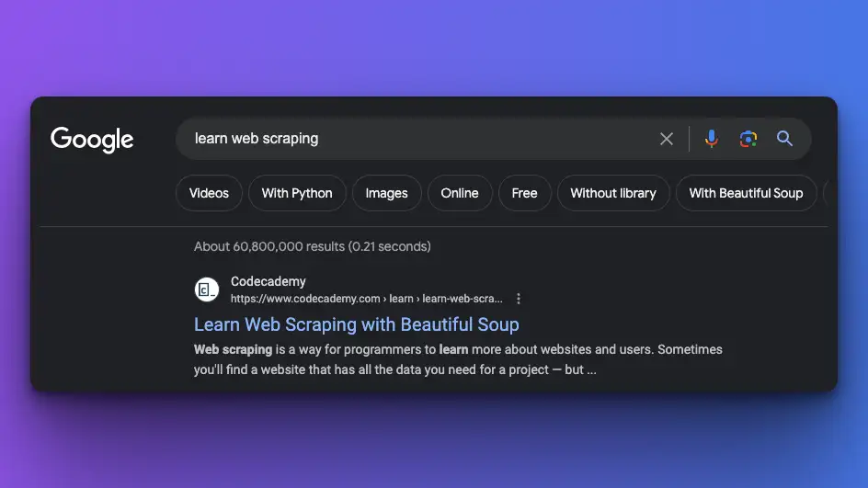Click the Google logo
Screen dimensions: 868x488
tap(92, 140)
